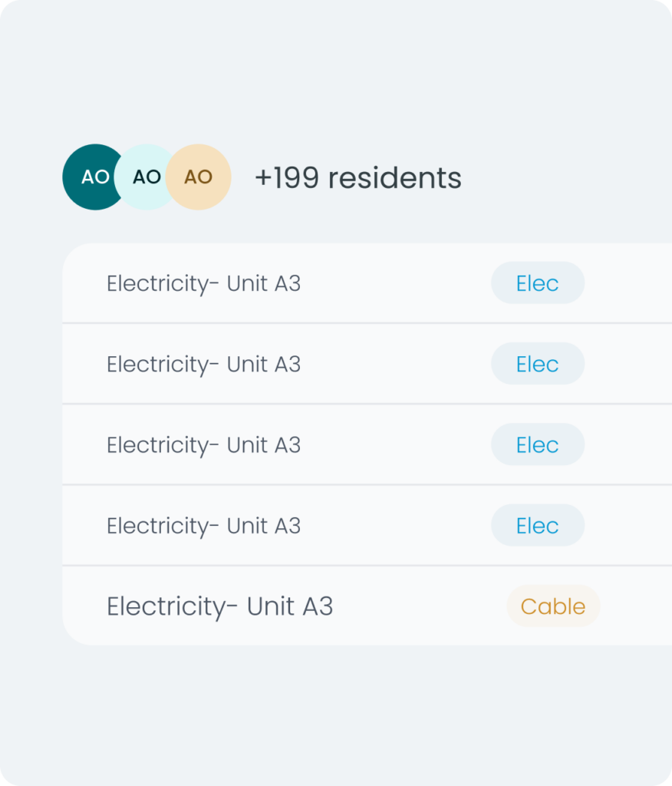Click the Electricity- Unit A3 text beside Cable
This screenshot has height=786, width=672.
[x=219, y=606]
